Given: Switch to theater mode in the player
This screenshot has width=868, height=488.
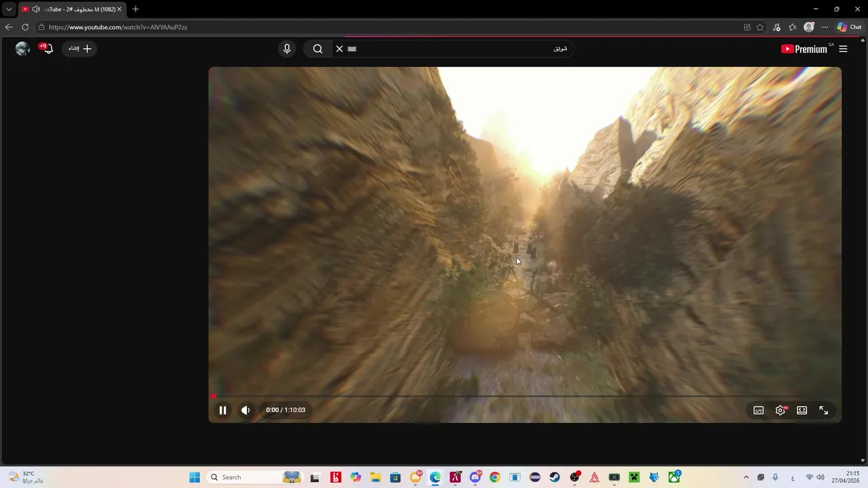Looking at the screenshot, I should point(802,410).
